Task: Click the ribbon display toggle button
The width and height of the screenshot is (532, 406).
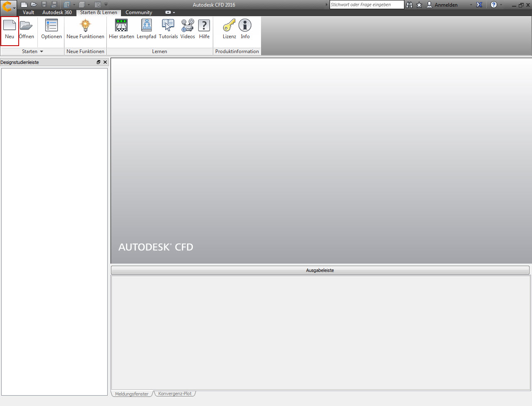Action: [168, 12]
